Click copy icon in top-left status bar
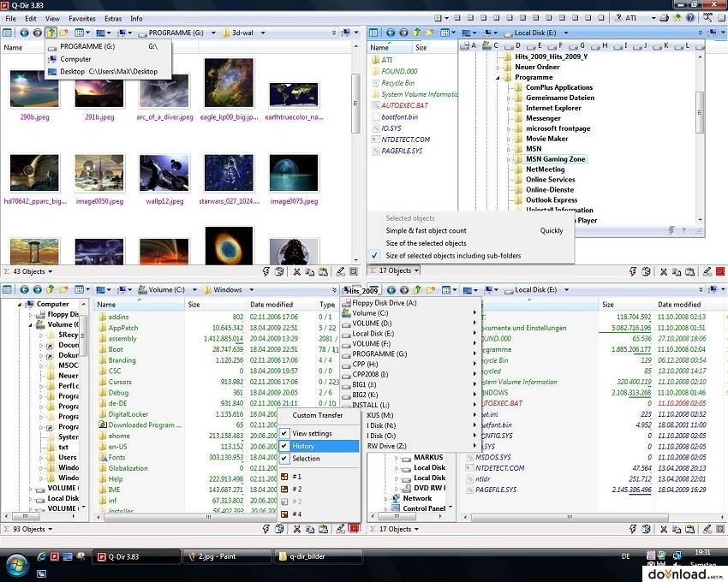This screenshot has width=728, height=582. 310,271
